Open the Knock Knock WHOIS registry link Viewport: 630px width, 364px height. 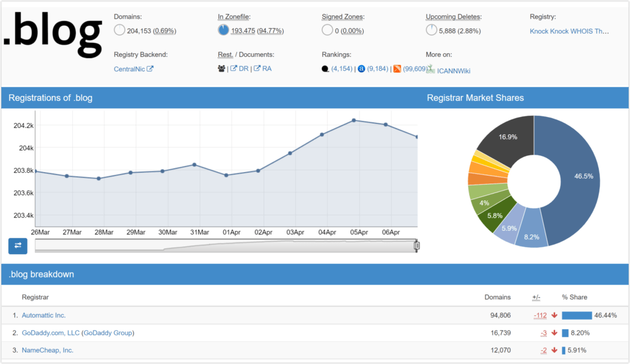tap(569, 31)
